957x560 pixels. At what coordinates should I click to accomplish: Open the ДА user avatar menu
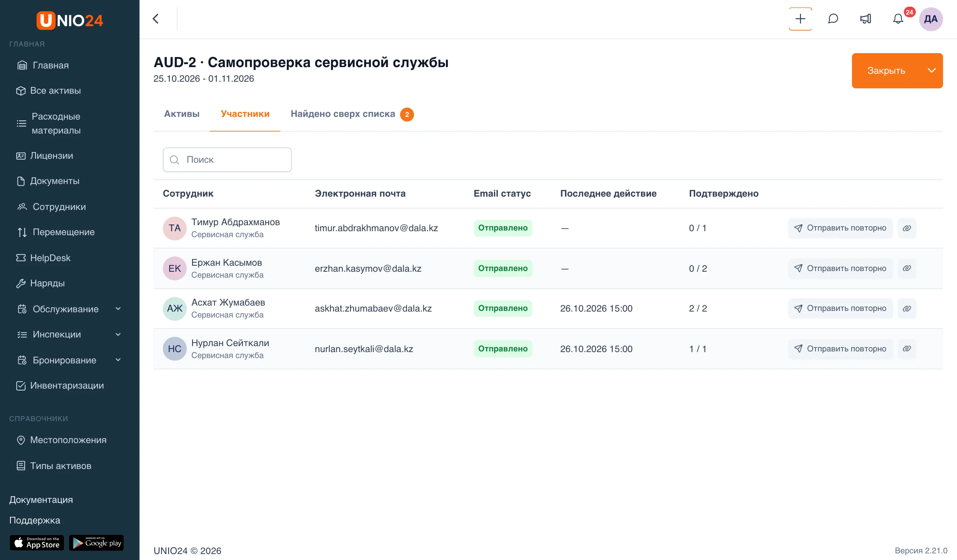pyautogui.click(x=930, y=19)
